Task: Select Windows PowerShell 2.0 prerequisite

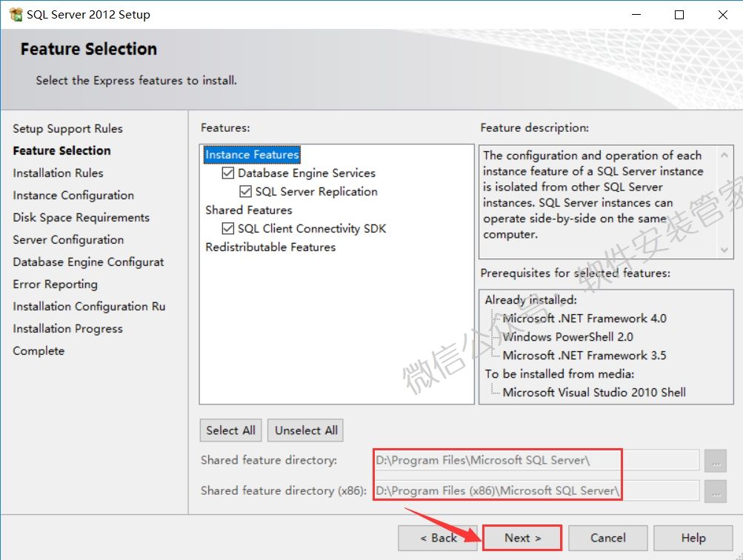Action: (x=567, y=337)
